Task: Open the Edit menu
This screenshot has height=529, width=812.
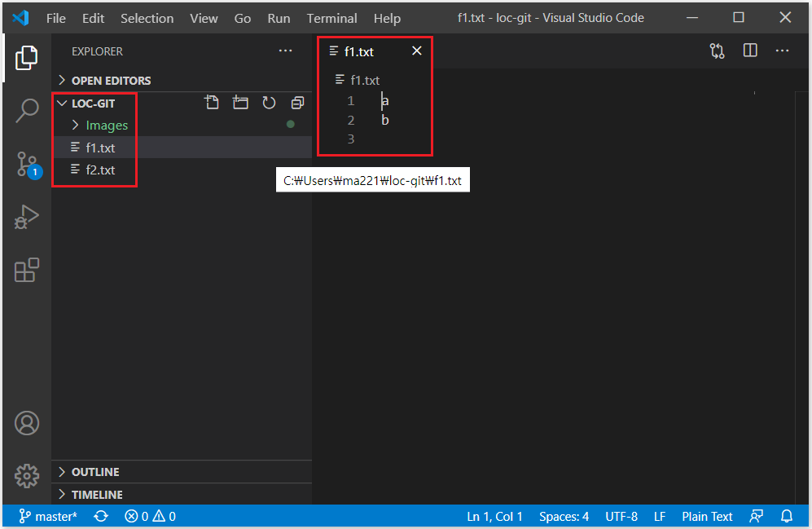Action: pos(93,18)
